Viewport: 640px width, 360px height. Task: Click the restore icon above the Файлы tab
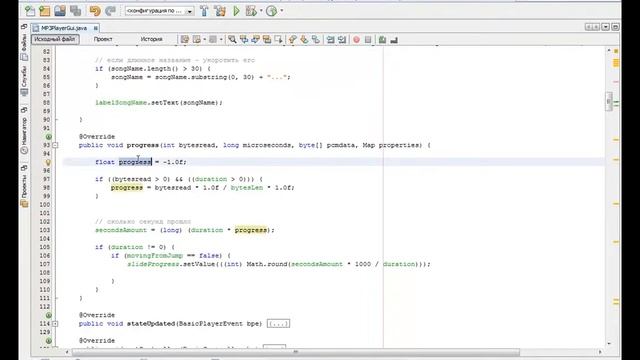[24, 27]
